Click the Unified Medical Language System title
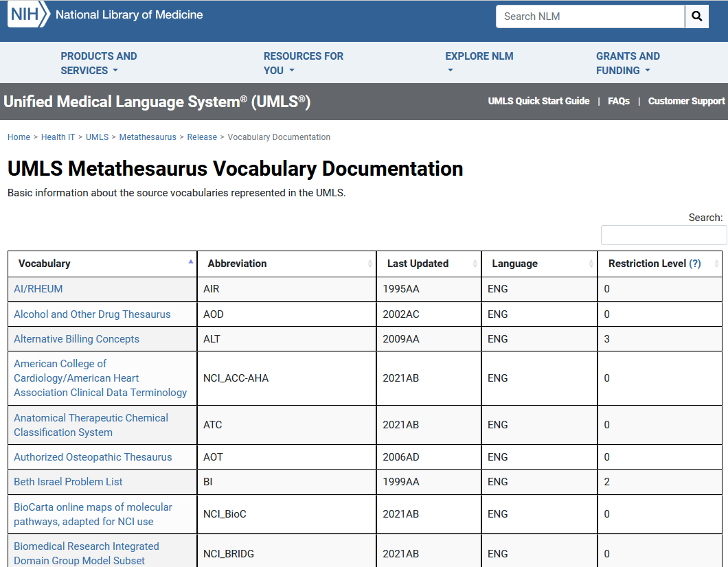The width and height of the screenshot is (728, 567). click(x=157, y=102)
